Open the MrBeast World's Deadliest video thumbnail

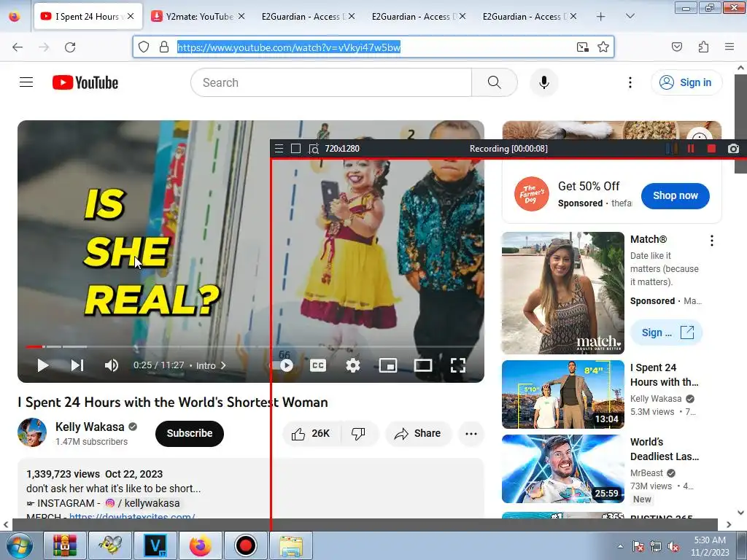pyautogui.click(x=562, y=469)
